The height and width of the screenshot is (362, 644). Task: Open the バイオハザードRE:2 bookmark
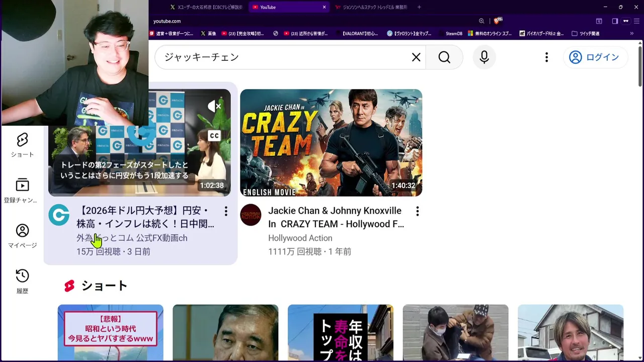point(541,34)
